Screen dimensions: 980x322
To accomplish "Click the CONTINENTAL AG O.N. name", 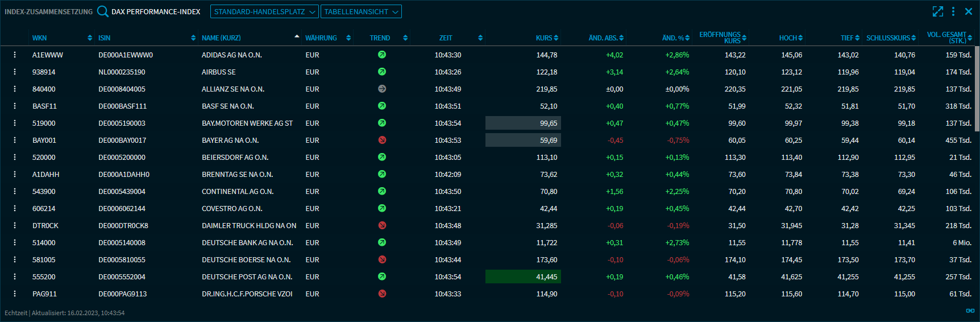I will (x=238, y=192).
